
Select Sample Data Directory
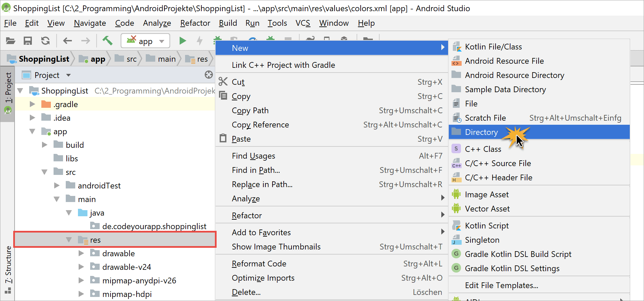(x=539, y=89)
